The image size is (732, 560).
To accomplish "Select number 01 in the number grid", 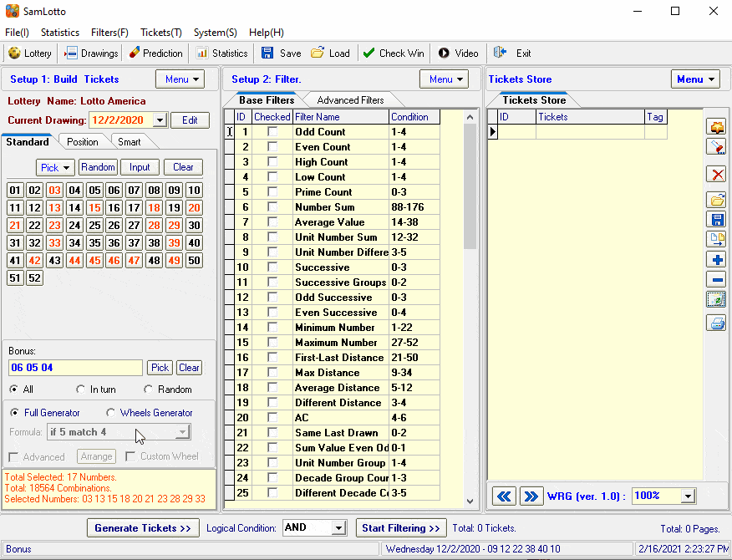I will tap(15, 190).
